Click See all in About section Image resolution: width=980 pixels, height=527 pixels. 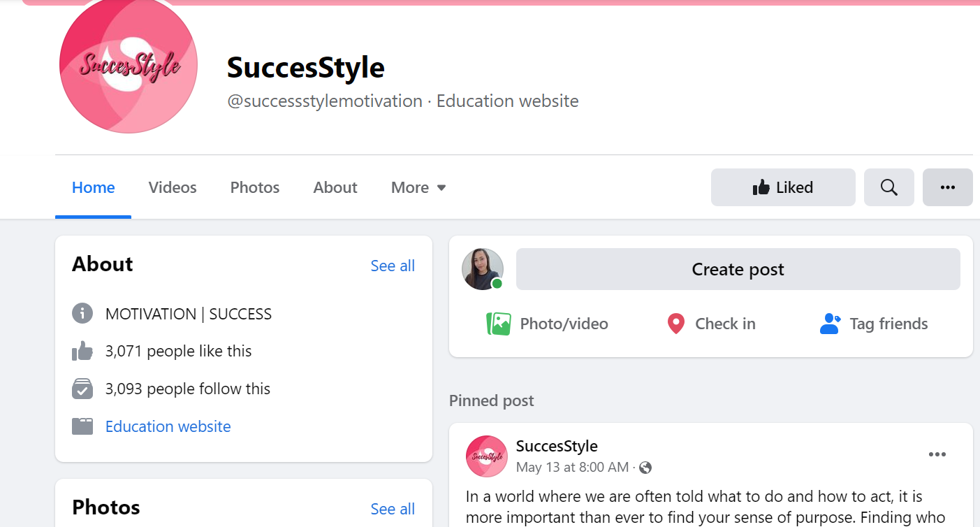click(x=393, y=266)
